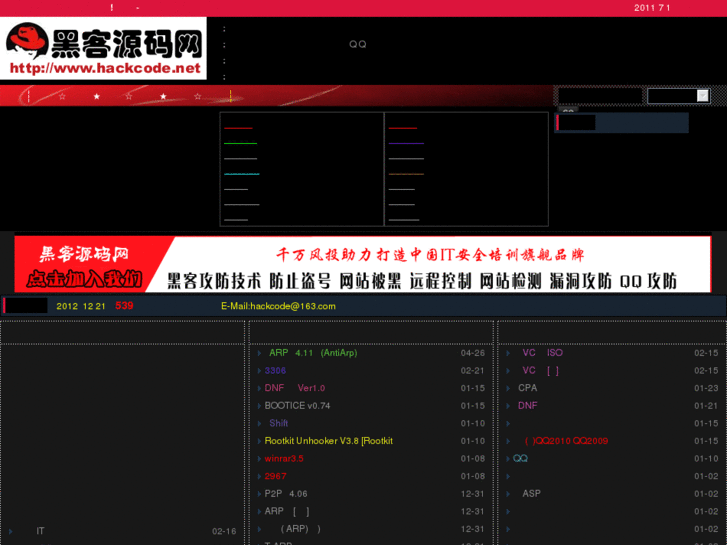This screenshot has height=545, width=727.
Task: Click the 02-21 date beside 3306
Action: coord(472,371)
